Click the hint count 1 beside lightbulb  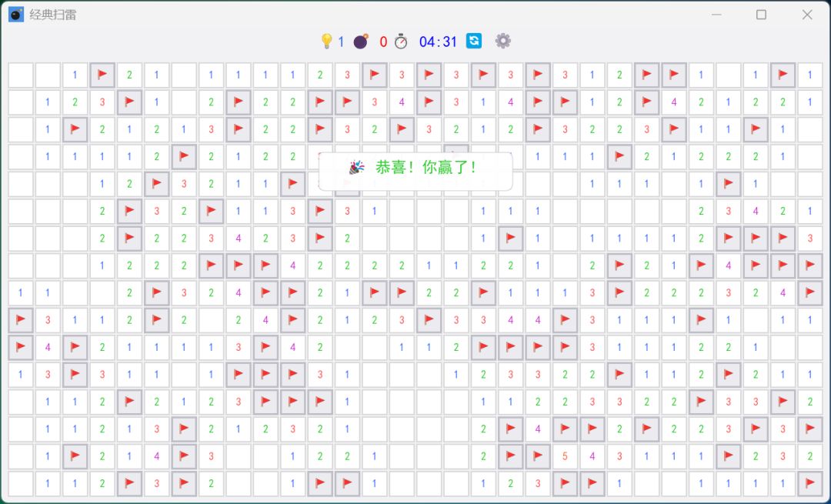[341, 42]
